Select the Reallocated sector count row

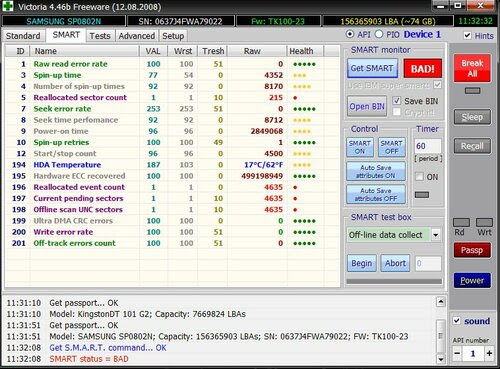173,98
